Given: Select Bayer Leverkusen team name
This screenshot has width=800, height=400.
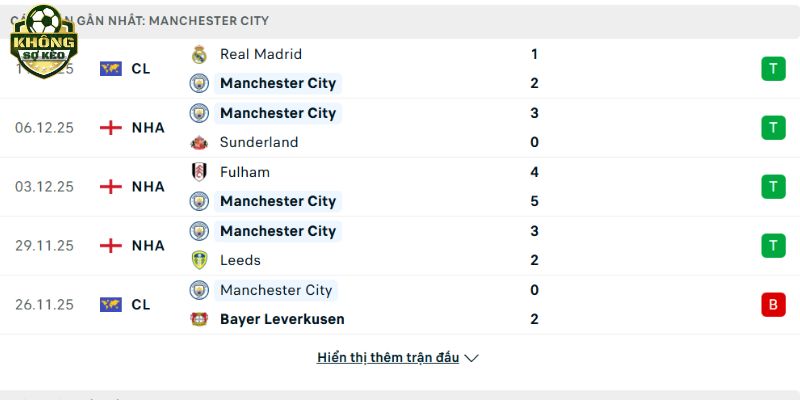Looking at the screenshot, I should (282, 319).
